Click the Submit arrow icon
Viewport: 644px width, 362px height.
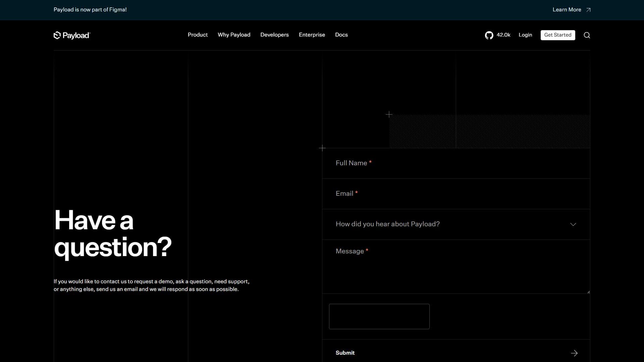[x=574, y=353]
